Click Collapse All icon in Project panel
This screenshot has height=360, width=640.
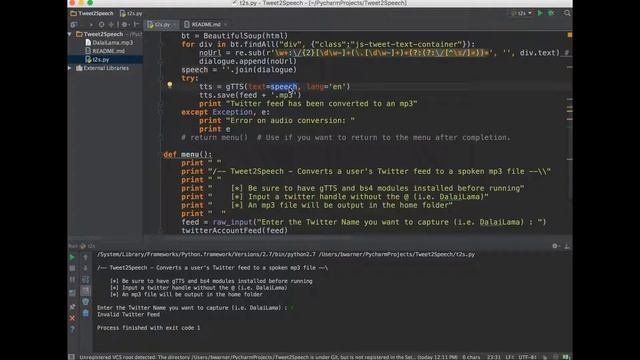pyautogui.click(x=111, y=24)
